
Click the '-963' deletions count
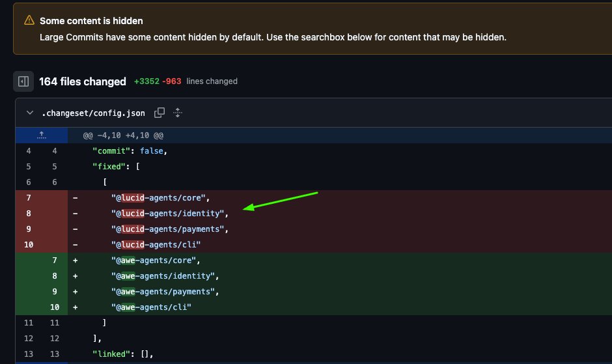(x=172, y=81)
